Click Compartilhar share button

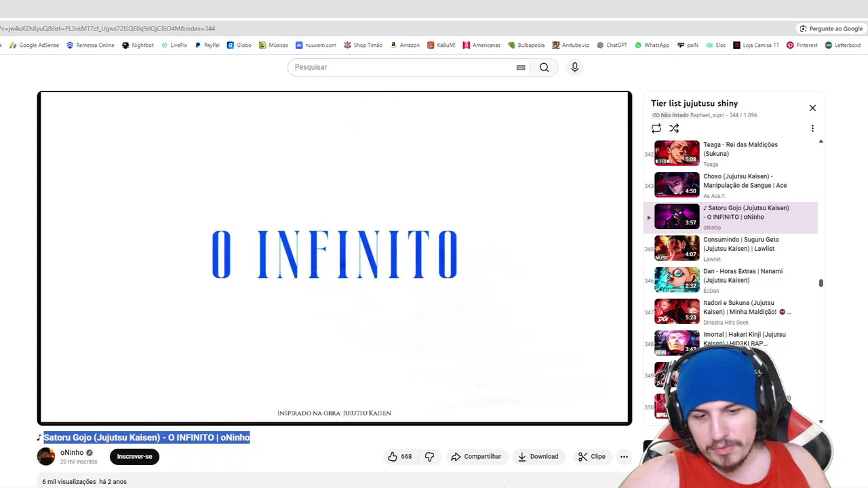[476, 457]
